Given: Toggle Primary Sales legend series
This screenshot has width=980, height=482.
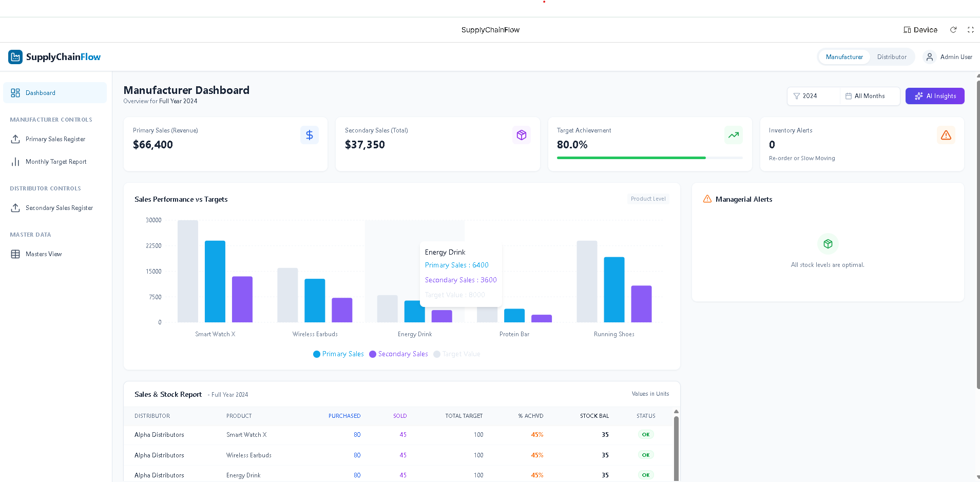Looking at the screenshot, I should point(338,354).
